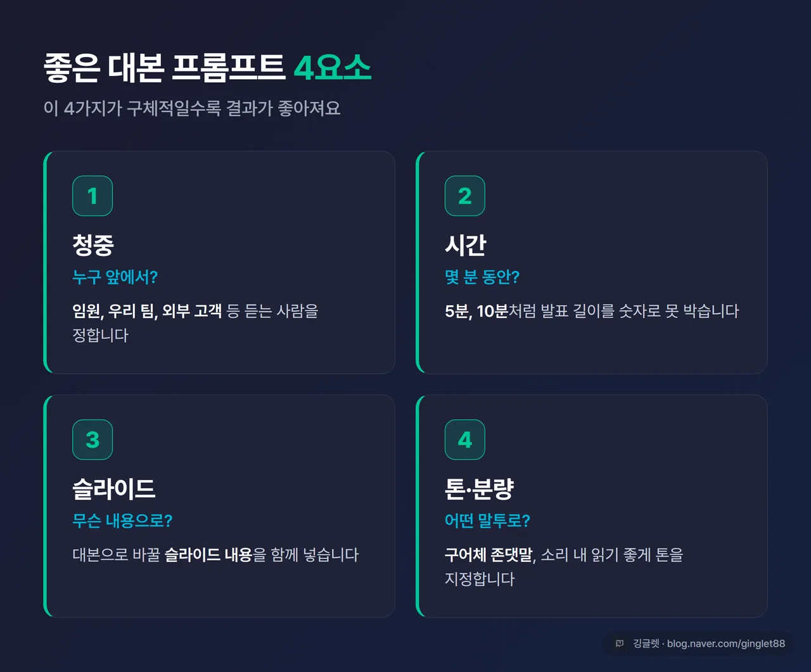The width and height of the screenshot is (811, 672).
Task: Click the main title 좋은 대본 프롬프트
Action: point(165,68)
